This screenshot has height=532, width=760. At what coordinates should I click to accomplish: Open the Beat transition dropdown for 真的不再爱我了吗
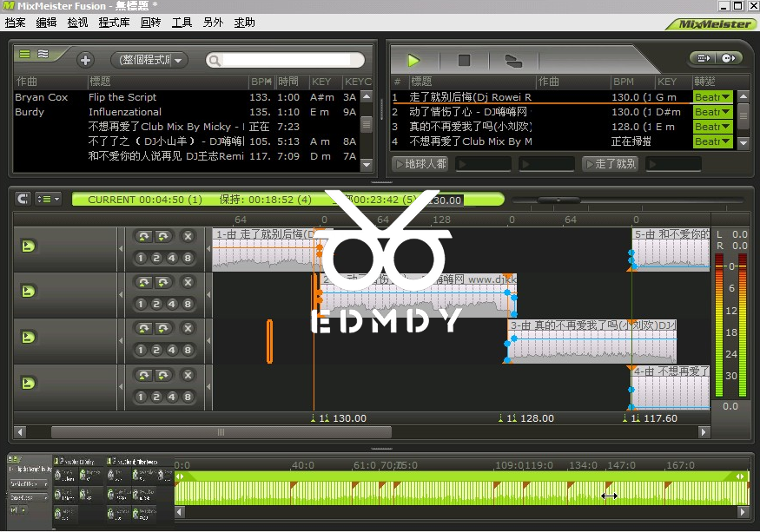tap(712, 127)
